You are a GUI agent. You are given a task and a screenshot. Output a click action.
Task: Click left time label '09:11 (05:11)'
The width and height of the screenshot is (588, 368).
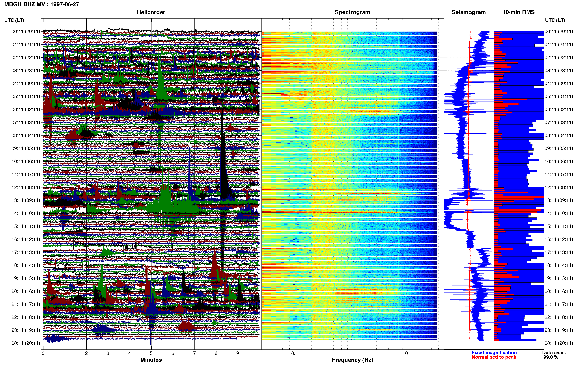click(x=26, y=148)
